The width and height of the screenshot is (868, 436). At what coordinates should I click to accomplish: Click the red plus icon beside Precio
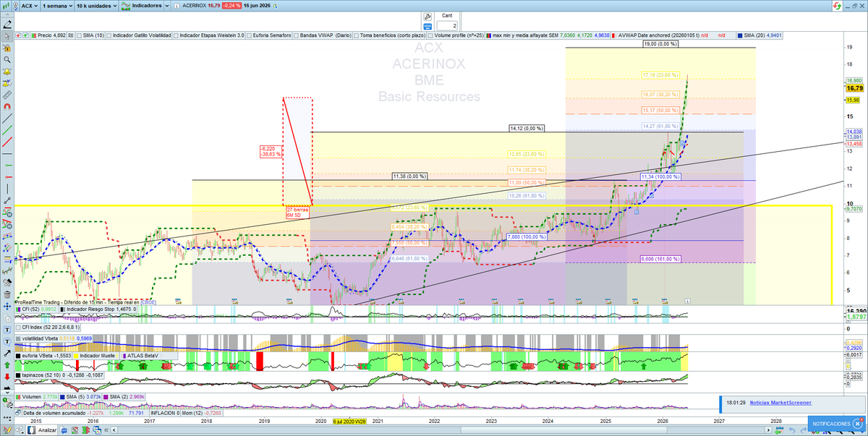point(18,35)
